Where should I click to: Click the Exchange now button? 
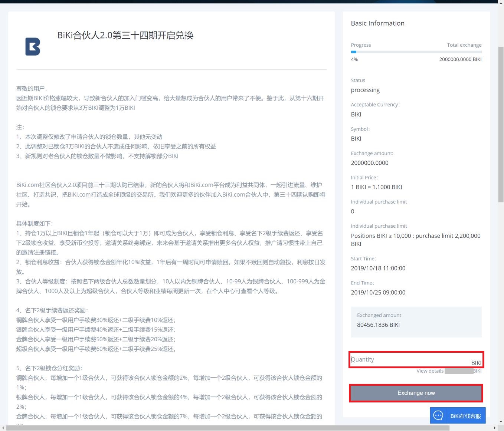click(x=416, y=393)
